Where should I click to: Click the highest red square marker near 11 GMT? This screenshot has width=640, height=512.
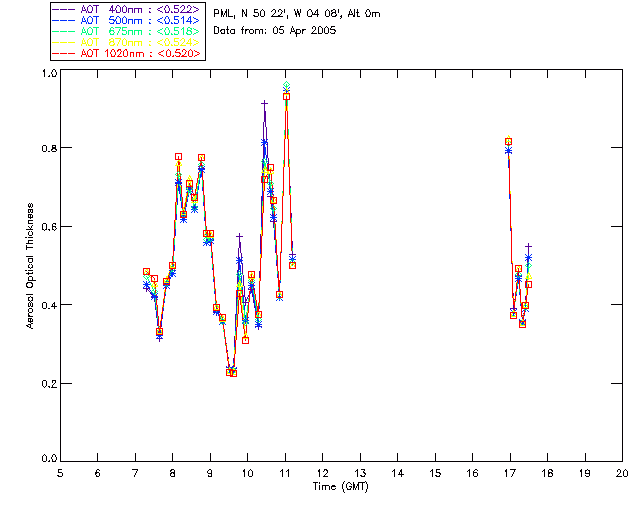point(286,96)
